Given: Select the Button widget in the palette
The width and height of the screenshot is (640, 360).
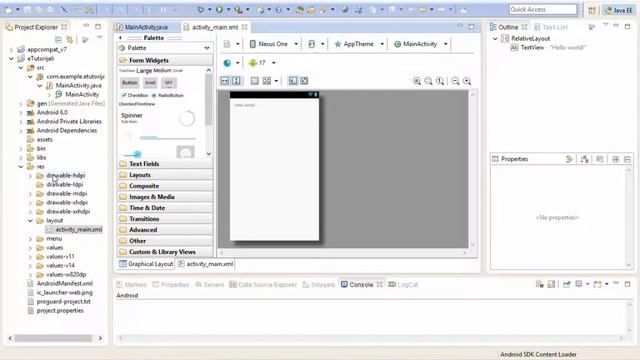Looking at the screenshot, I should pyautogui.click(x=129, y=83).
